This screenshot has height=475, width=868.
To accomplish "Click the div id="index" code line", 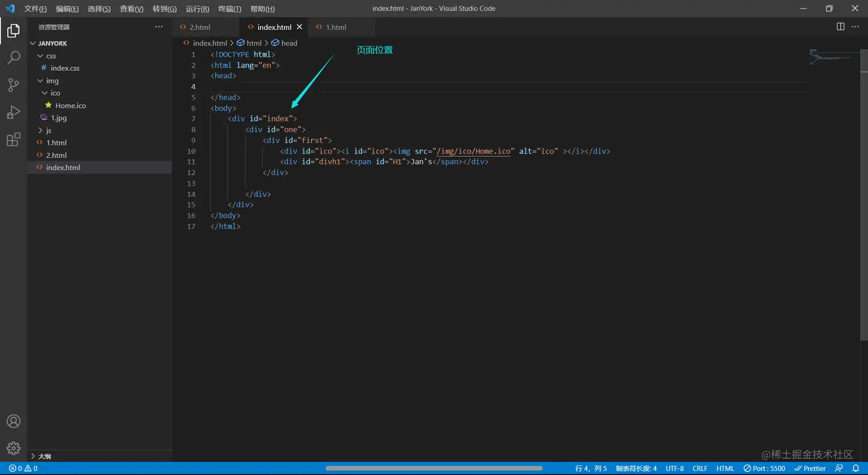I will (262, 119).
